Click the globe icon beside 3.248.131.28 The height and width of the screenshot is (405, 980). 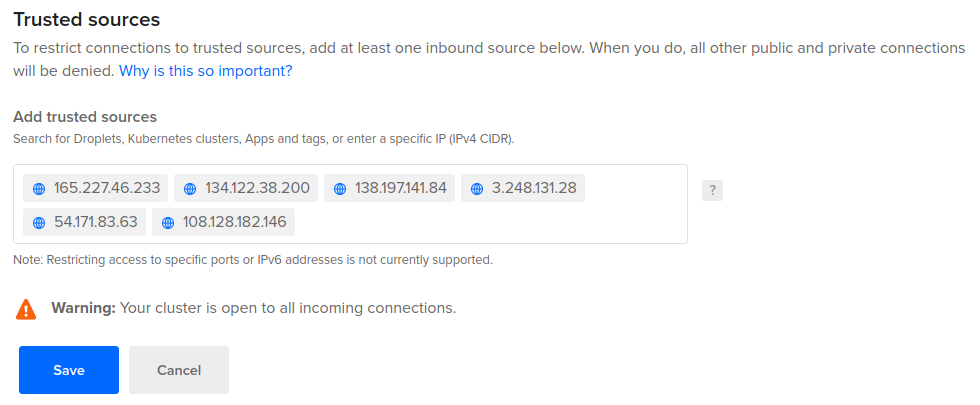point(477,189)
